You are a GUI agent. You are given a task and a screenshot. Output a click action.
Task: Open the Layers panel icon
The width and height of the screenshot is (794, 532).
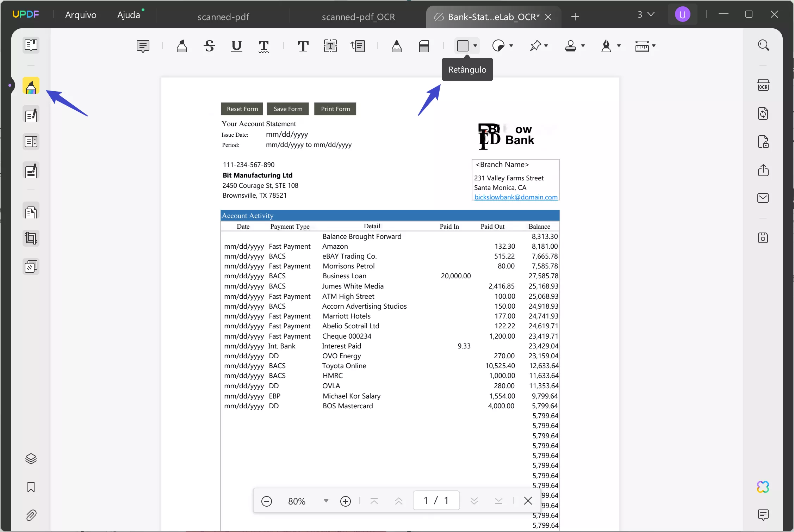[x=31, y=459]
